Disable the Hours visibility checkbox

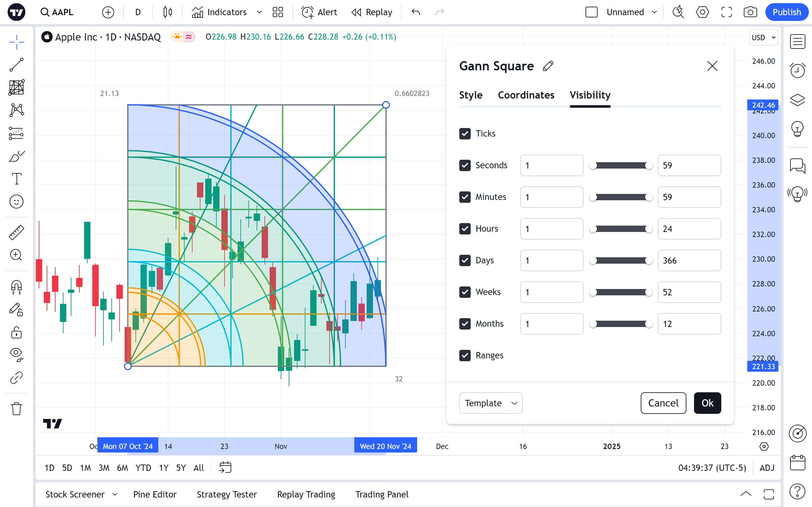[x=465, y=229]
